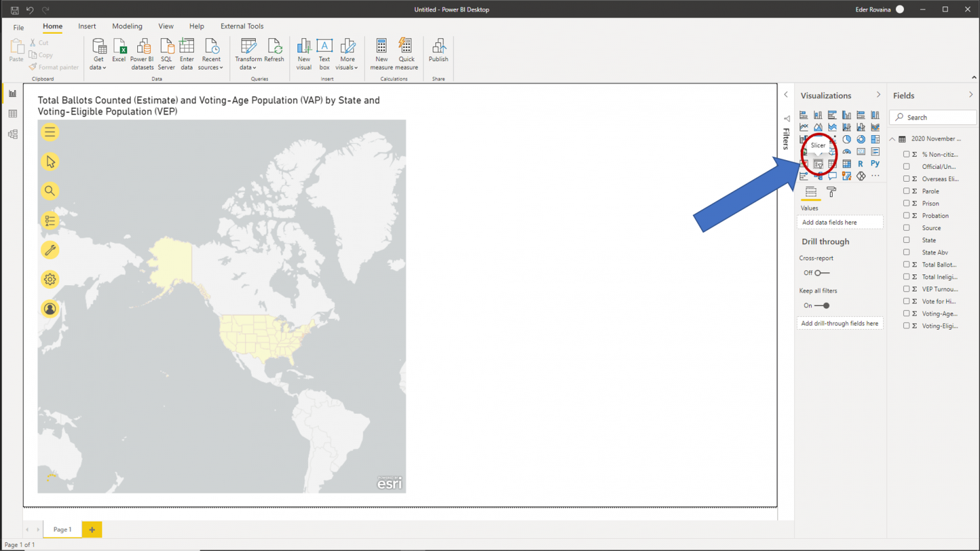The image size is (980, 551).
Task: Add a new page with the plus button
Action: coord(91,529)
